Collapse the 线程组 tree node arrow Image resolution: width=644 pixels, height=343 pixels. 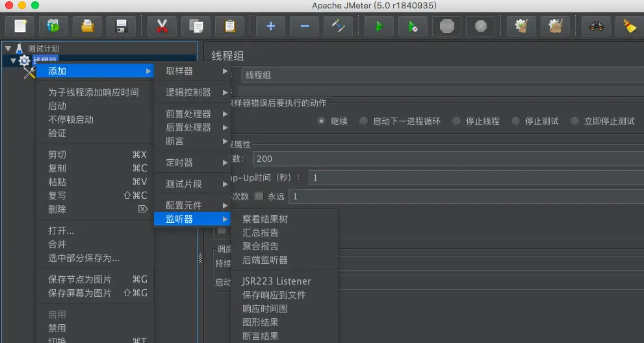[13, 61]
